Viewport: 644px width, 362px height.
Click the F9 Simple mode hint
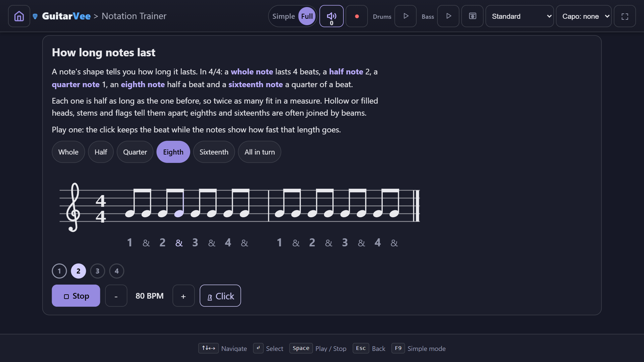419,348
